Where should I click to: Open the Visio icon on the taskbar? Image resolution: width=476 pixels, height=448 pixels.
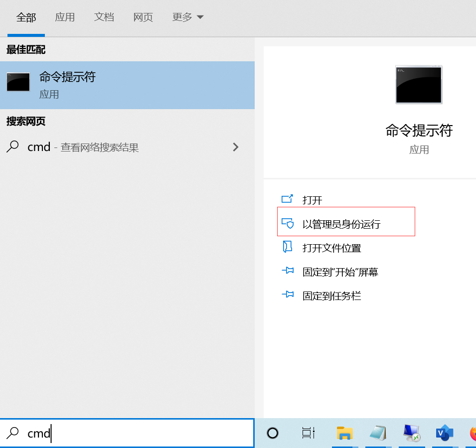click(x=445, y=433)
